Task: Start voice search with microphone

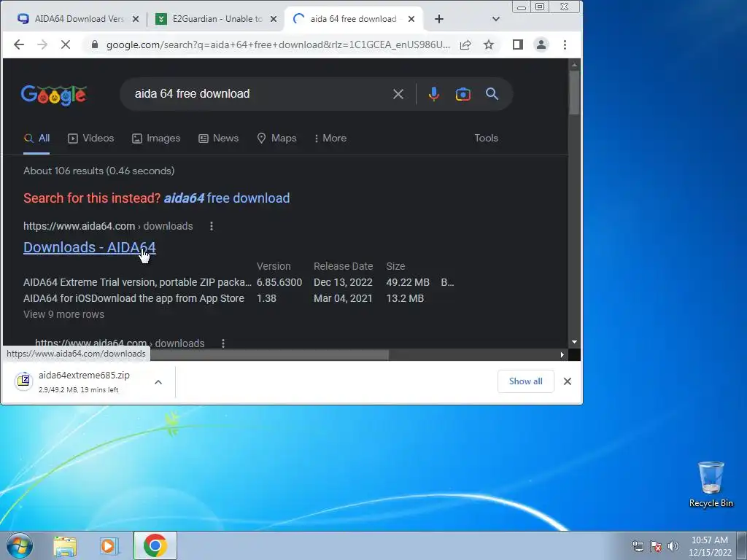Action: pyautogui.click(x=433, y=94)
